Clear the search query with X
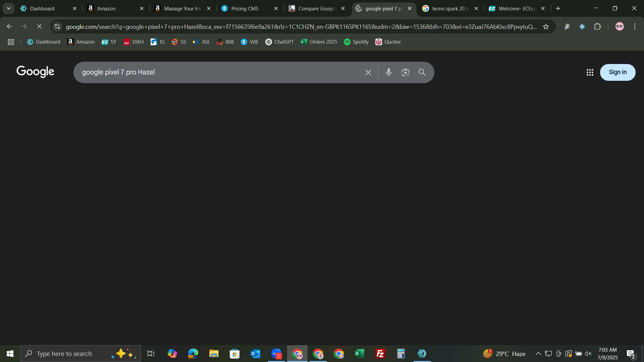The image size is (644, 362). [x=368, y=72]
